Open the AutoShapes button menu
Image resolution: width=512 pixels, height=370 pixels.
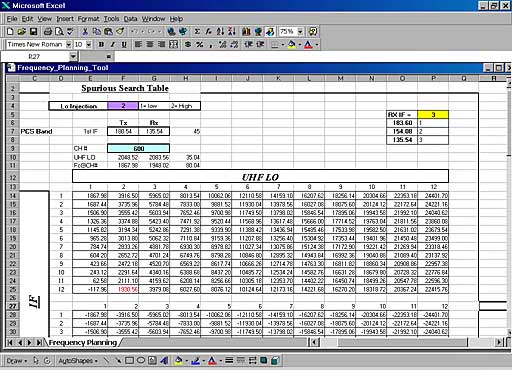(78, 360)
